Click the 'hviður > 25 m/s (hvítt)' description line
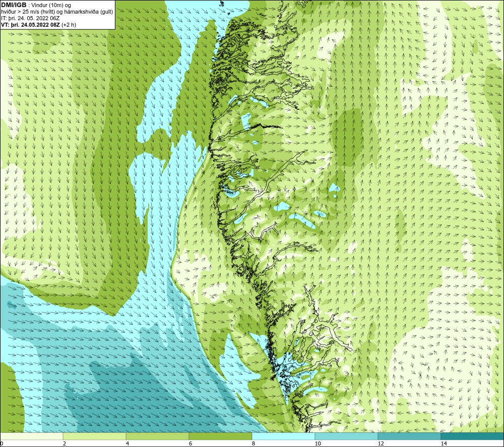This screenshot has height=447, width=504. tap(57, 12)
